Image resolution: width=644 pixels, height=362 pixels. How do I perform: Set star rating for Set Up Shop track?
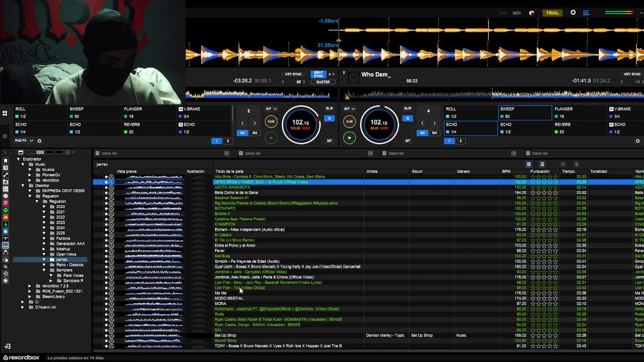544,335
